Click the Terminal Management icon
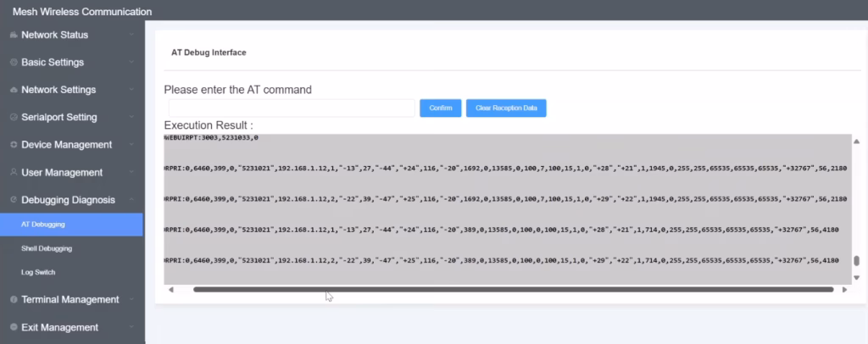This screenshot has height=344, width=868. coord(14,299)
